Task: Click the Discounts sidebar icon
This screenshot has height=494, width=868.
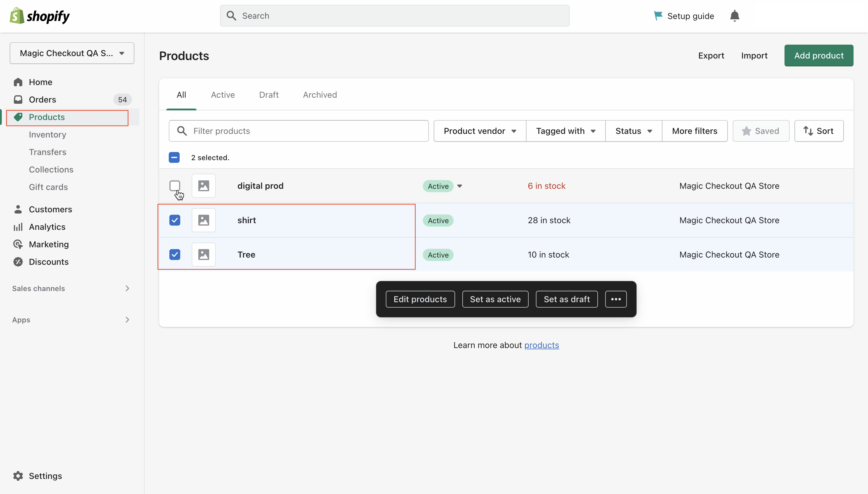Action: pos(17,261)
